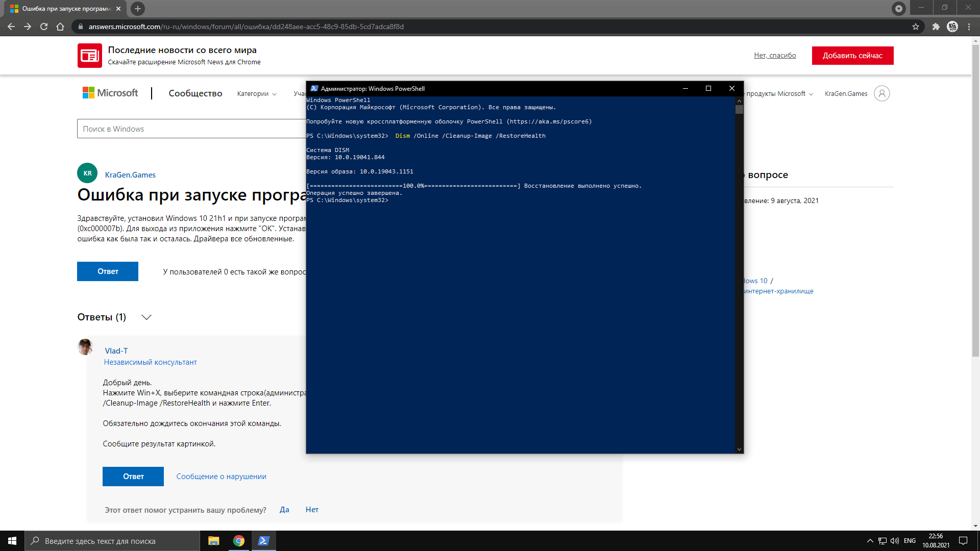Open the Сообщество header link
Screen dimensions: 980x551
[195, 93]
